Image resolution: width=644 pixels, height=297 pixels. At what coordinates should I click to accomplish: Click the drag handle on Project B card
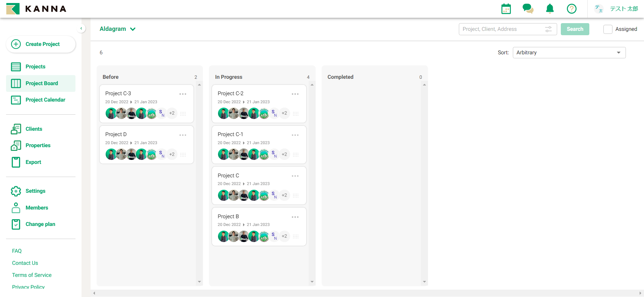pos(296,236)
